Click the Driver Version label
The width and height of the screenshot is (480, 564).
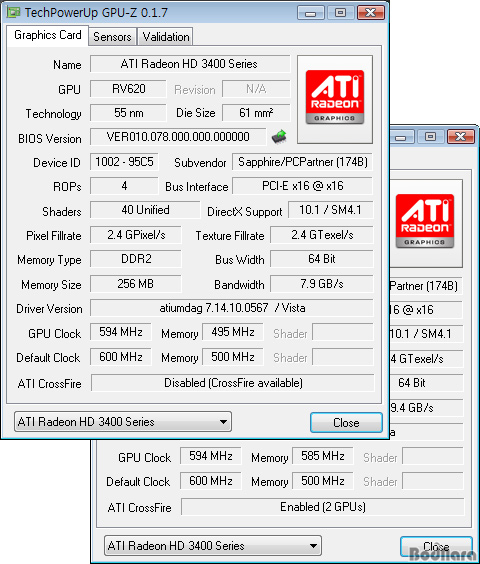pyautogui.click(x=49, y=309)
